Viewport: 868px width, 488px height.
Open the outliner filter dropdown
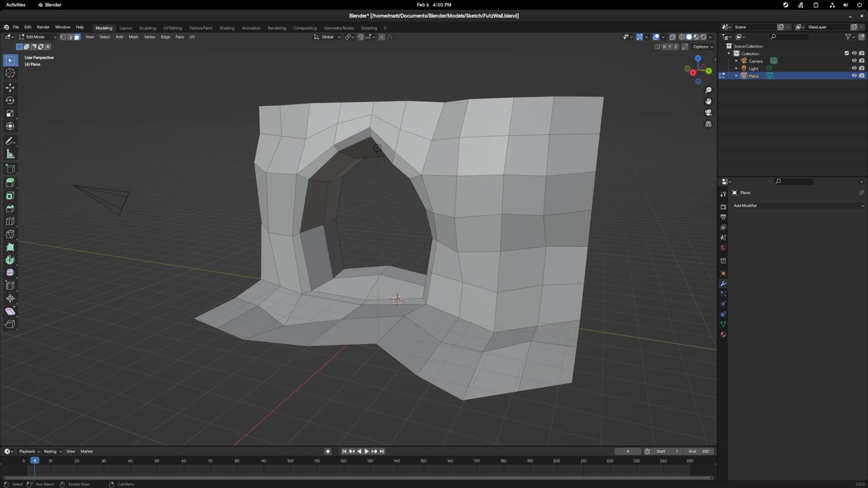tap(850, 37)
